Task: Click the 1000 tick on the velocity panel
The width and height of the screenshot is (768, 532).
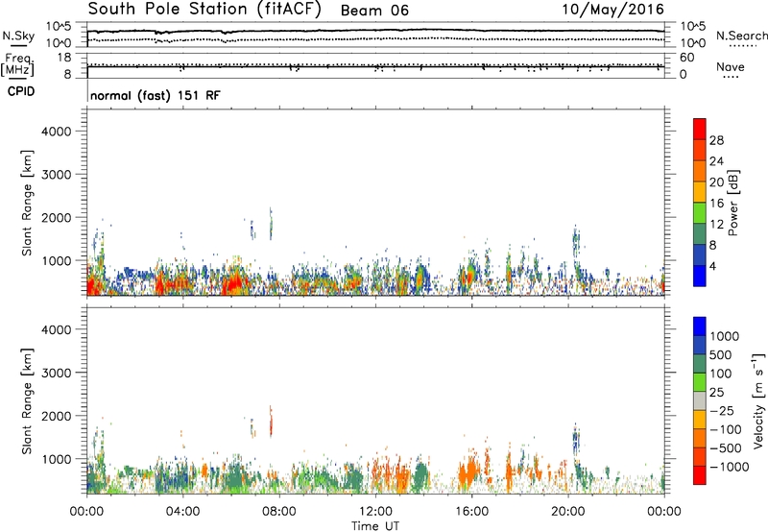Action: pyautogui.click(x=56, y=459)
